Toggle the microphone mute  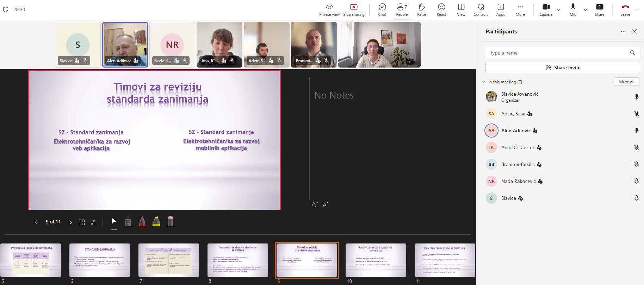pyautogui.click(x=573, y=9)
